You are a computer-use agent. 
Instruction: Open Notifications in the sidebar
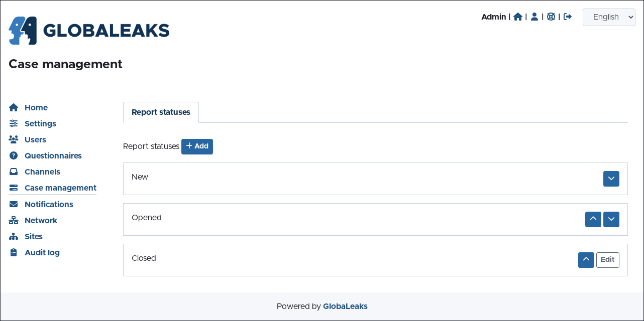(49, 204)
